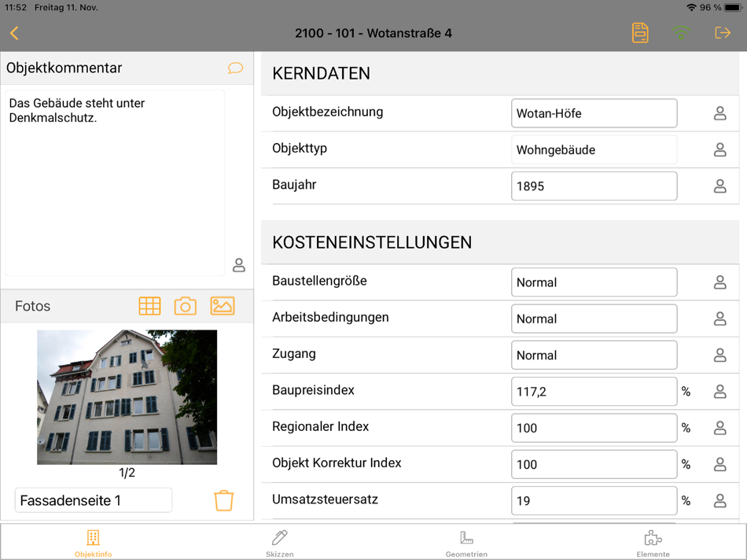This screenshot has width=747, height=560.
Task: Open the speech bubble in Objektkommentar header
Action: coord(235,68)
